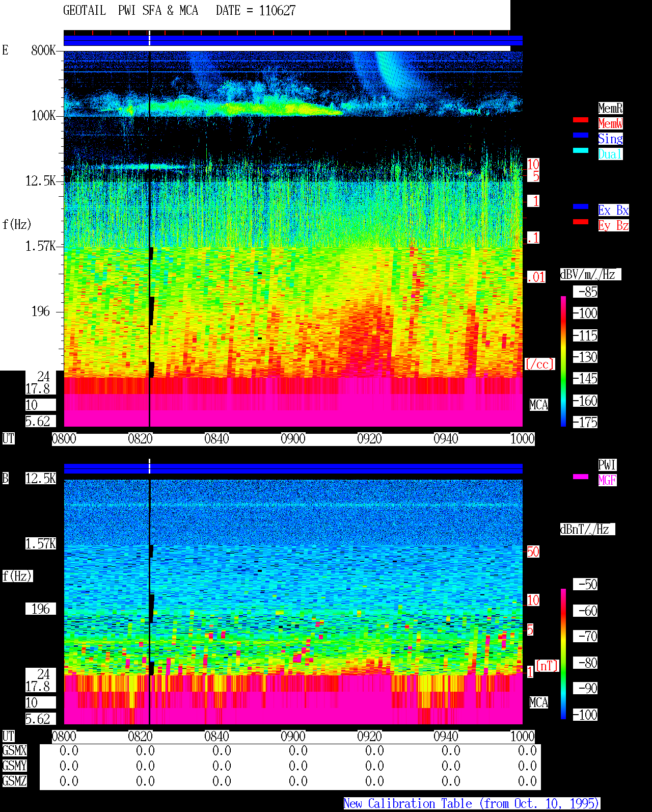Screen dimensions: 652x812
Task: Click the GSMX row label
Action: point(14,750)
